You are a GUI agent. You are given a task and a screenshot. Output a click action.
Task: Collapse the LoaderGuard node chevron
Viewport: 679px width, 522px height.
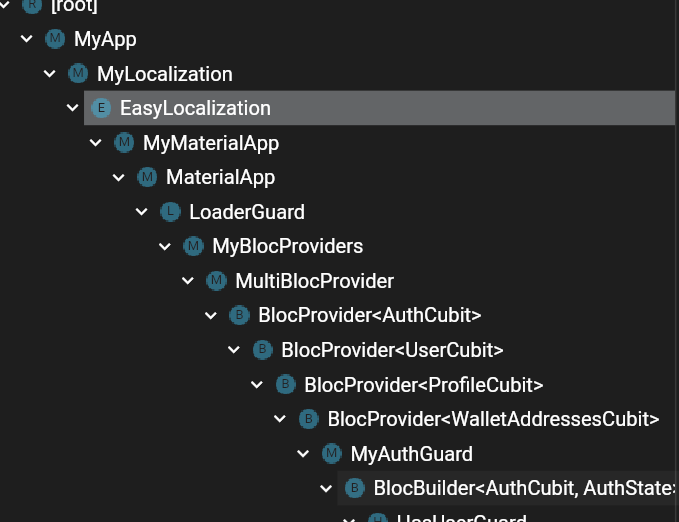pyautogui.click(x=142, y=212)
